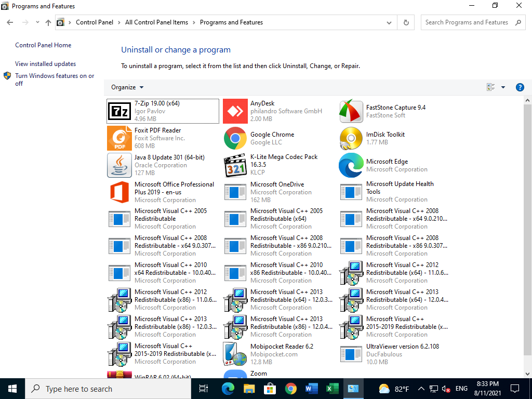This screenshot has height=399, width=532.
Task: Click the ENG language indicator
Action: (461, 389)
